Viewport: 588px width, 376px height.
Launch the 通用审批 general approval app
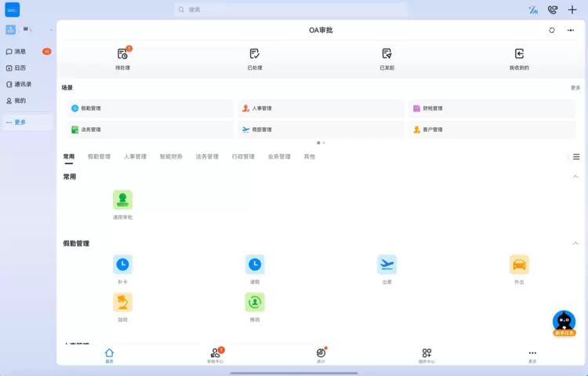pyautogui.click(x=122, y=200)
